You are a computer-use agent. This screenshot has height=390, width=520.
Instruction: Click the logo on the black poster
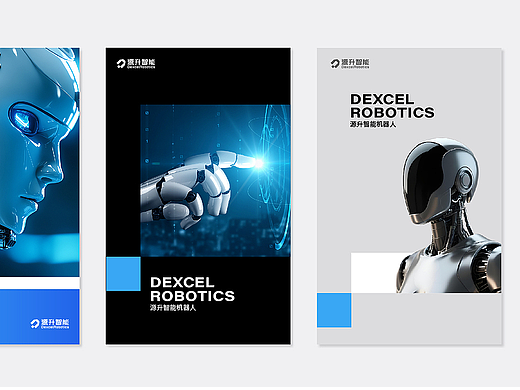click(x=136, y=64)
